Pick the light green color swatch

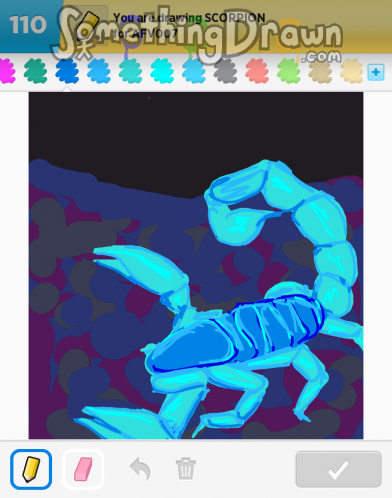[x=289, y=71]
